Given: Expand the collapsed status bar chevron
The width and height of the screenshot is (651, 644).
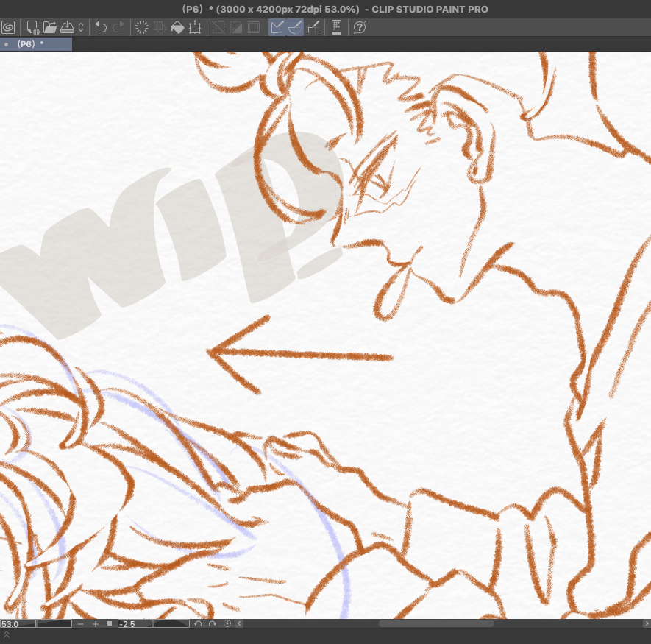Looking at the screenshot, I should click(x=238, y=623).
